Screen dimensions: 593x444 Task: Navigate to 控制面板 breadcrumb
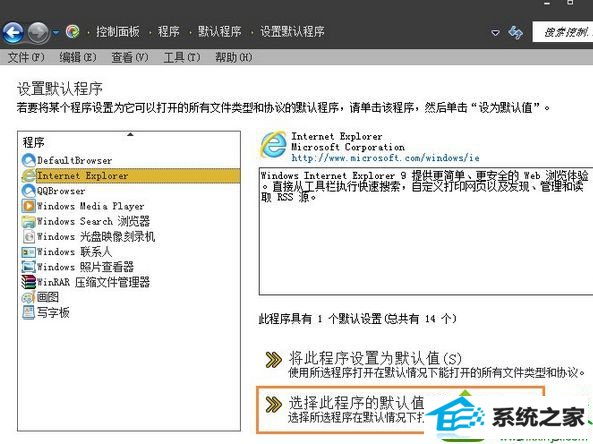point(118,31)
